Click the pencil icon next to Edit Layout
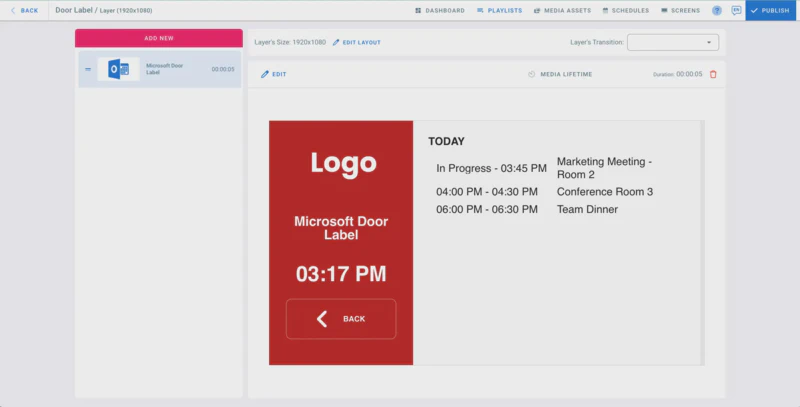 pos(336,43)
